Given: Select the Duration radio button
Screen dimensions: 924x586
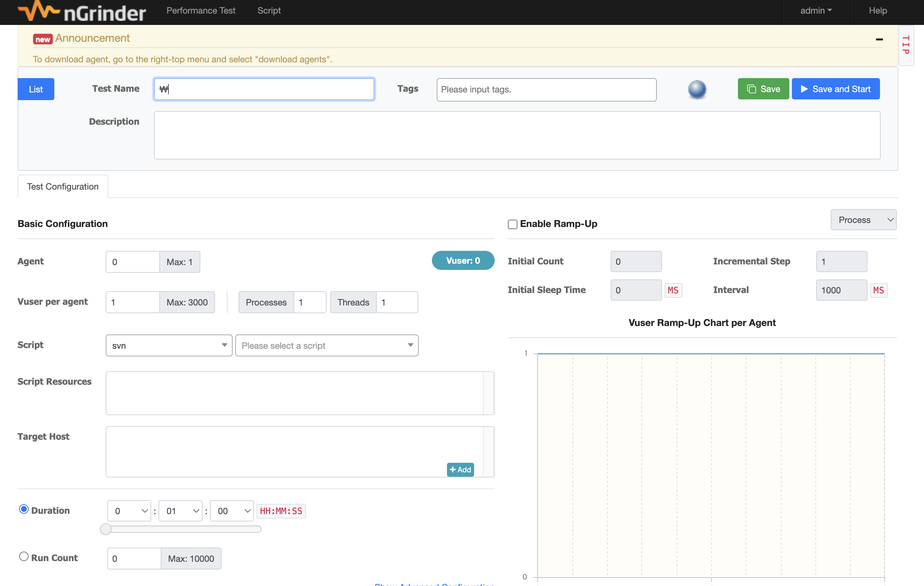Looking at the screenshot, I should [24, 509].
